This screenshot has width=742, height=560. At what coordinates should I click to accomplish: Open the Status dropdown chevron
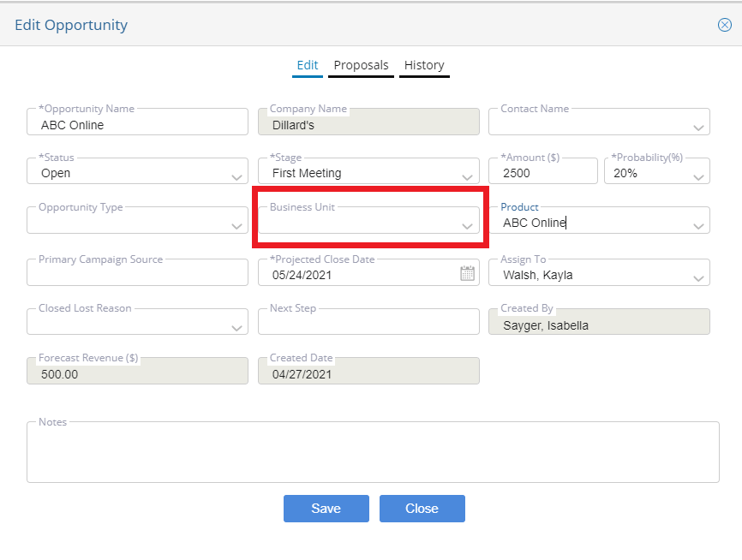point(237,178)
